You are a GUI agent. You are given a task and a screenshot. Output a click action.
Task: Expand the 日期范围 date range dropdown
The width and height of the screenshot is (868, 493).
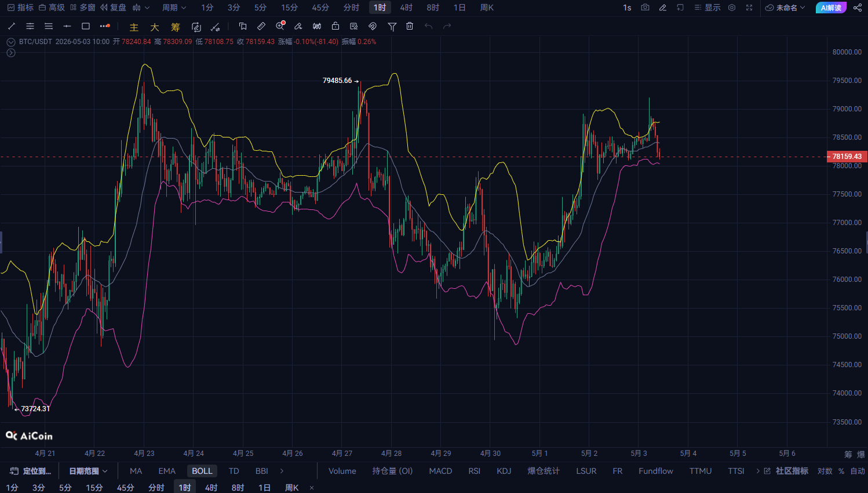(88, 471)
